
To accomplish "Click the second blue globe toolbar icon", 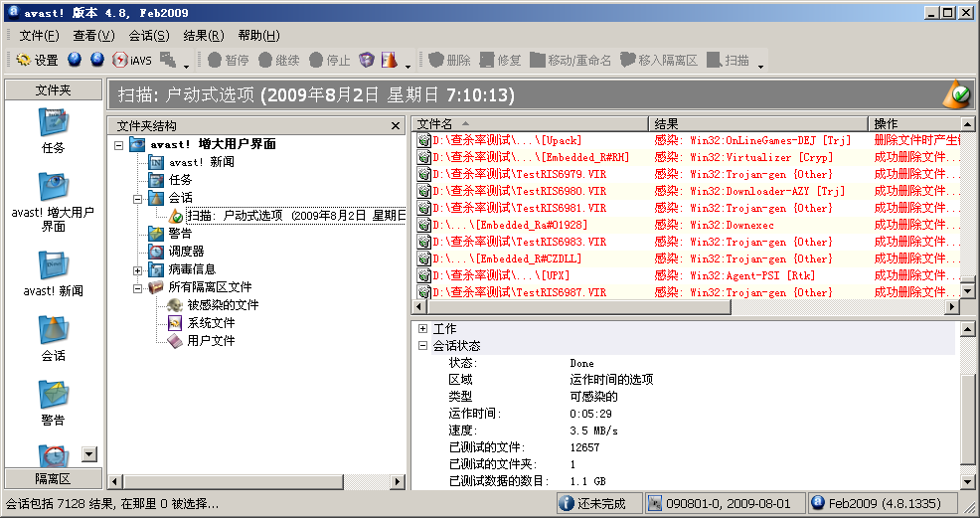I will click(x=96, y=60).
